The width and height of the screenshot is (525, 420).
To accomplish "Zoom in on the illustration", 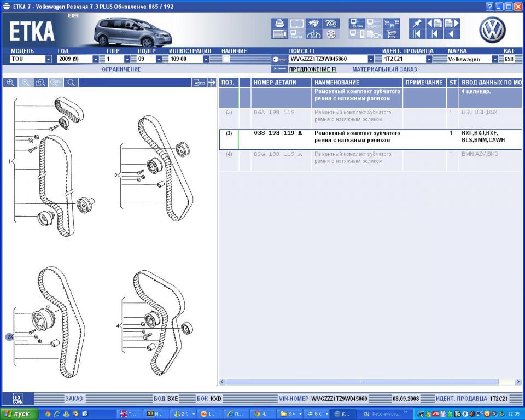I will 10,83.
